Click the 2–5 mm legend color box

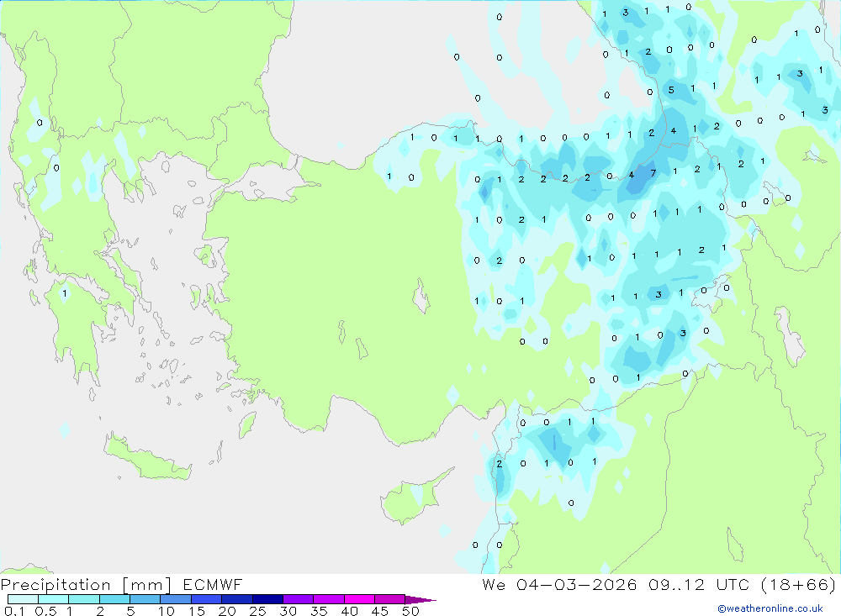coord(114,599)
